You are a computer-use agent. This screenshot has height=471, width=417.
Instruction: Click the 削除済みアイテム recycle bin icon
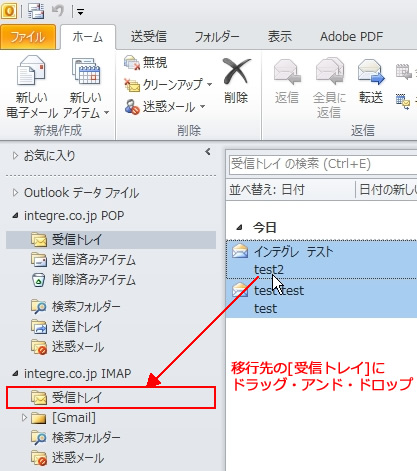click(x=39, y=280)
